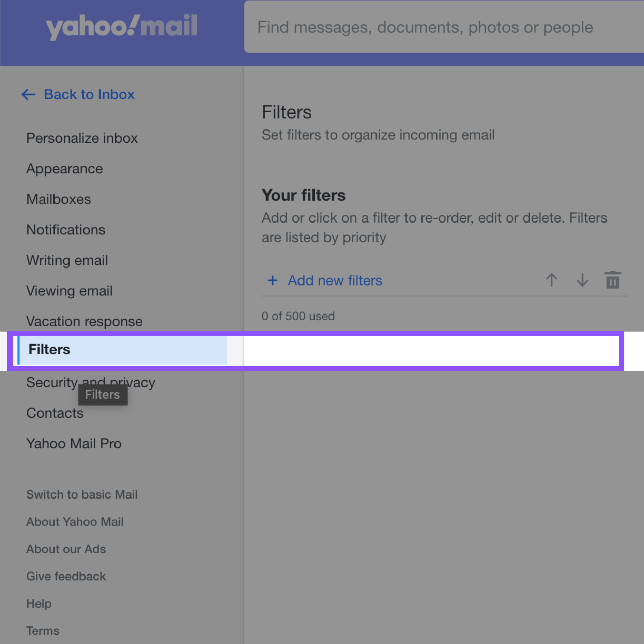Open the Help link
This screenshot has width=644, height=644.
(x=39, y=603)
